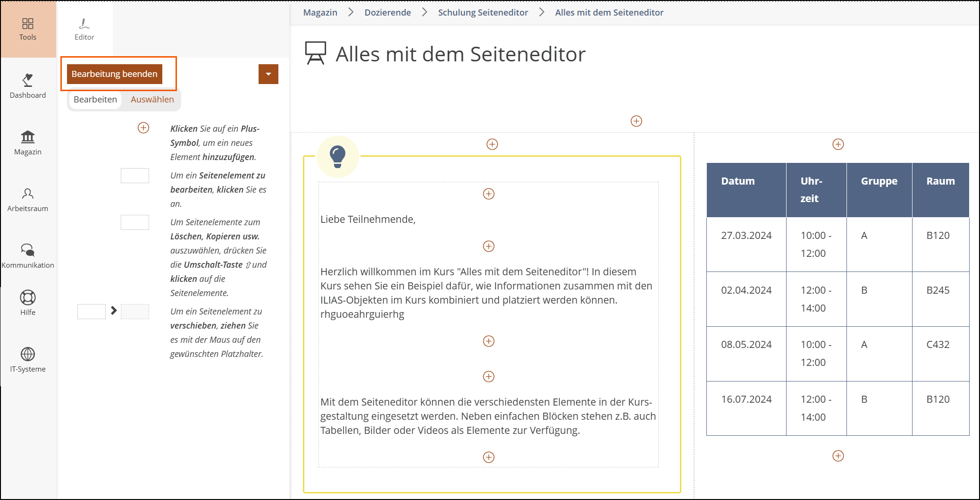Open the Arbeitsraum sidebar entry

coord(28,199)
